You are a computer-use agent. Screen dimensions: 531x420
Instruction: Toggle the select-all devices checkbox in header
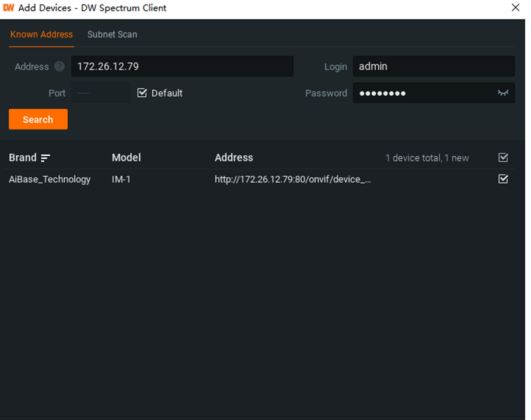[503, 157]
